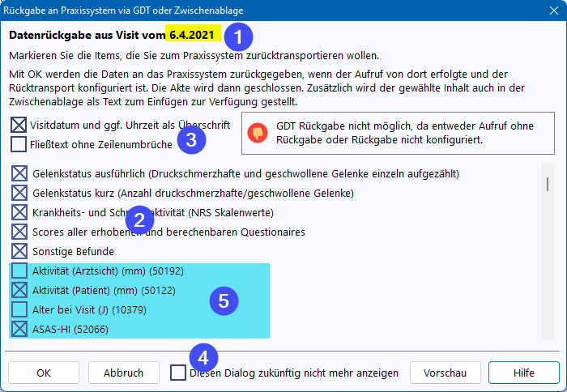Click 'Alter bei Visit (J) (10379)' label
Image resolution: width=567 pixels, height=392 pixels.
tap(89, 310)
